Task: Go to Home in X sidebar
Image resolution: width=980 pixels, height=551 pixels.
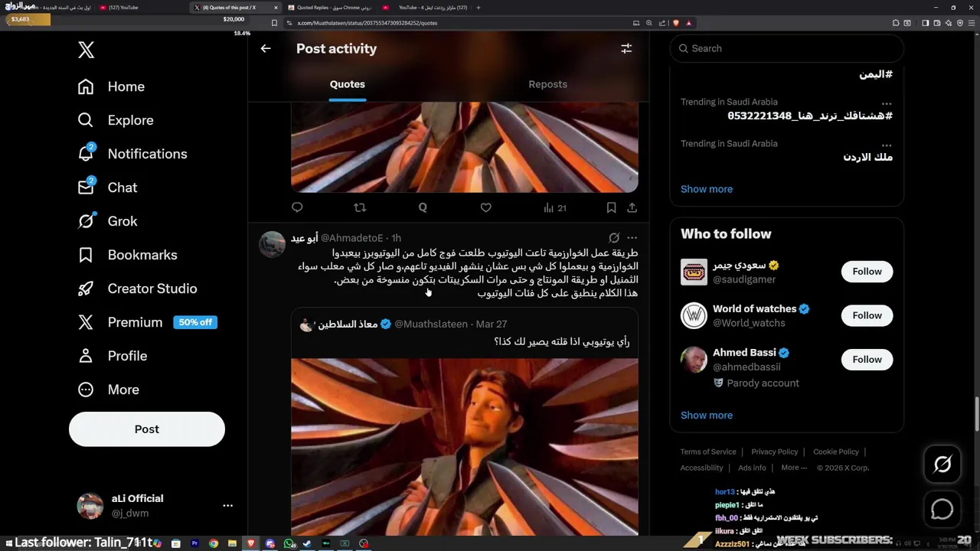Action: 111,86
